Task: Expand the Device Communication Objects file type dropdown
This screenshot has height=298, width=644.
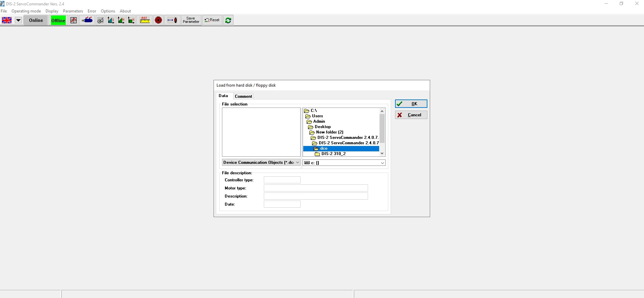Action: pos(297,162)
